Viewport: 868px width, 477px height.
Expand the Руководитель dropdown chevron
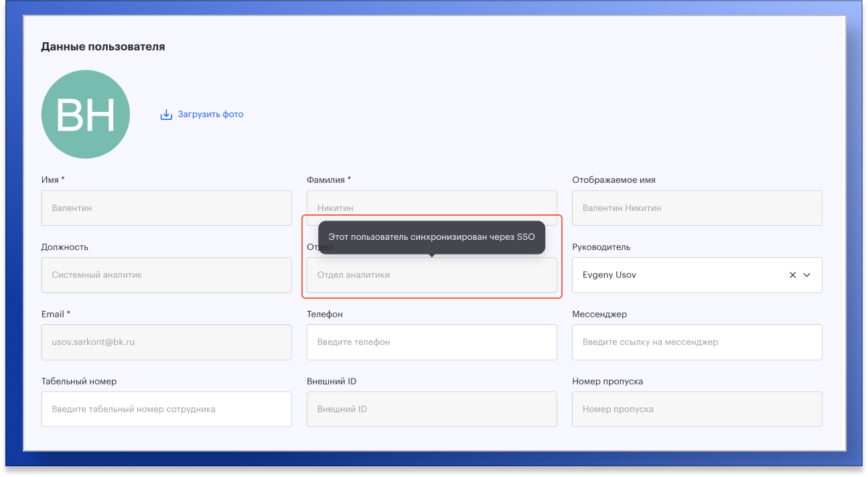[x=807, y=275]
